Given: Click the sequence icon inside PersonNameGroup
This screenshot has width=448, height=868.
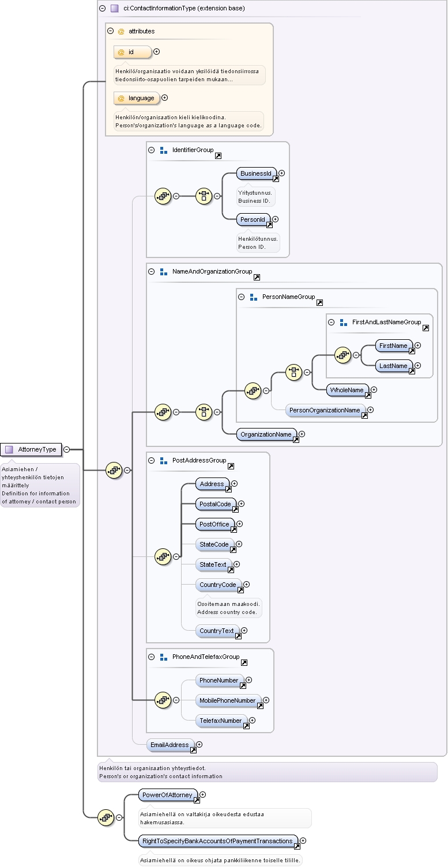Looking at the screenshot, I should pyautogui.click(x=253, y=391).
